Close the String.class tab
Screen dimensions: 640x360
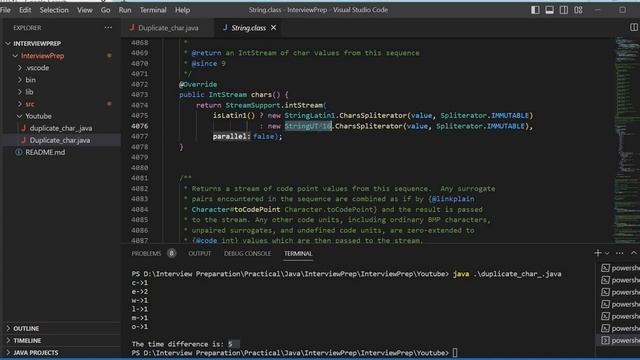click(x=273, y=28)
